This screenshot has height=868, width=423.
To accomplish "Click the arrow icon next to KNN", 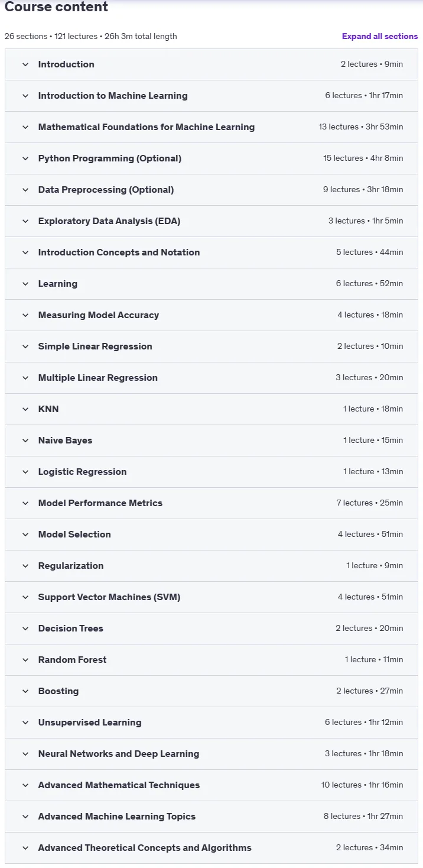I will click(25, 409).
